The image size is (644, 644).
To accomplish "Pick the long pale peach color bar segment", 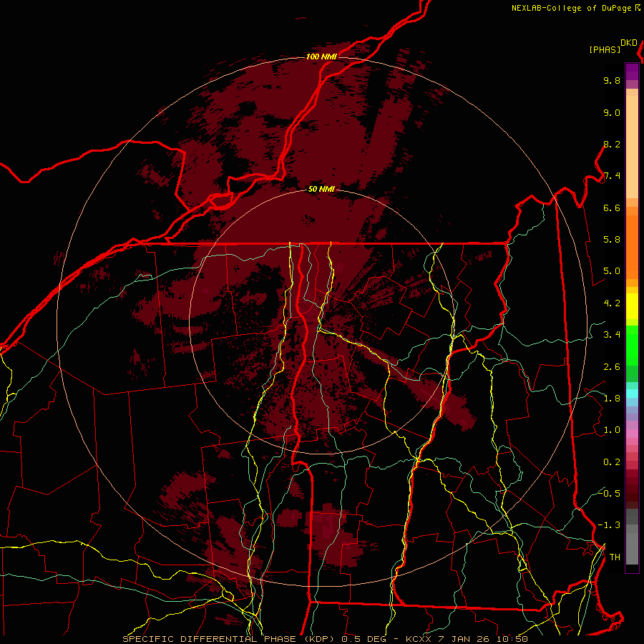I will 632,147.
